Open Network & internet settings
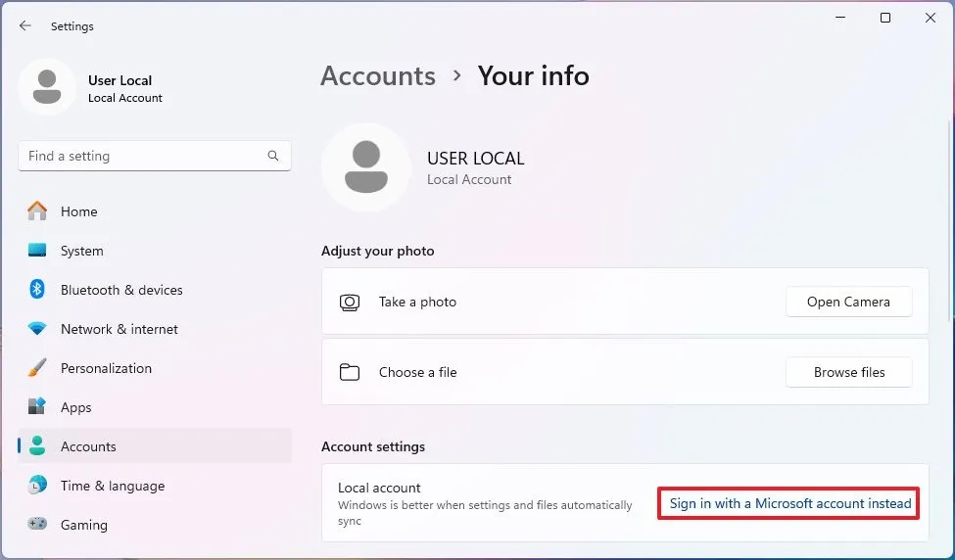This screenshot has width=955, height=560. pyautogui.click(x=155, y=329)
